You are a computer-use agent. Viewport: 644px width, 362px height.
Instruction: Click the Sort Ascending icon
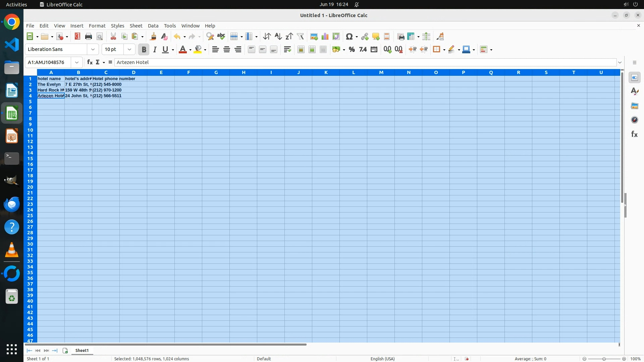coord(278,37)
